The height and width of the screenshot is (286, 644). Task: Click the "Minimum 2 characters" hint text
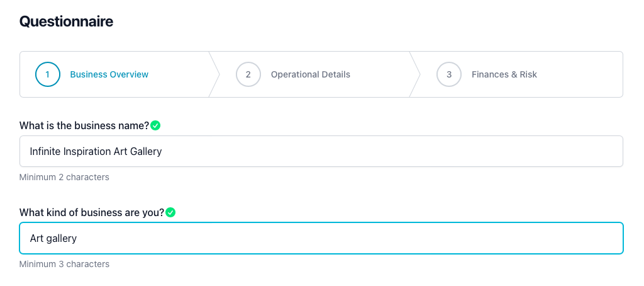[64, 177]
